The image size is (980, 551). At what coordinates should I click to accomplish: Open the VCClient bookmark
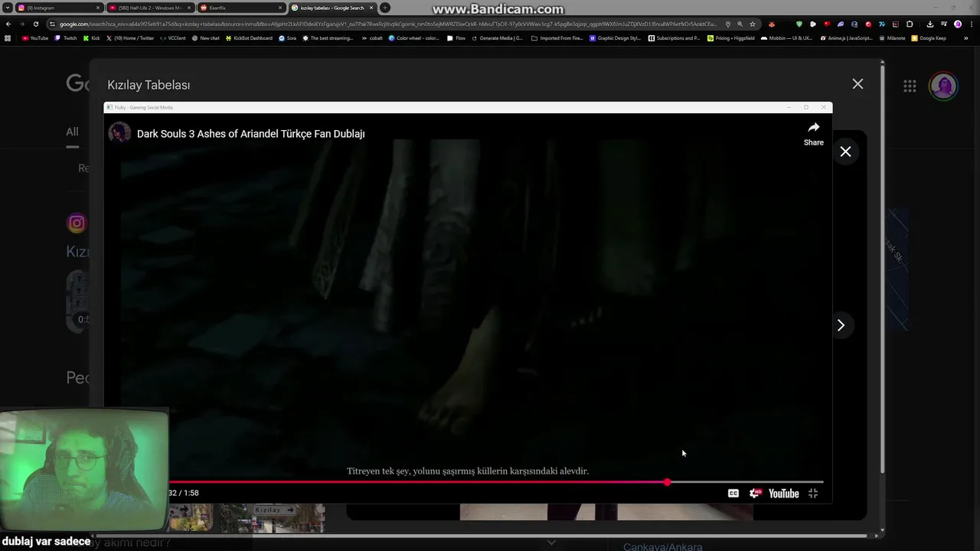(173, 38)
